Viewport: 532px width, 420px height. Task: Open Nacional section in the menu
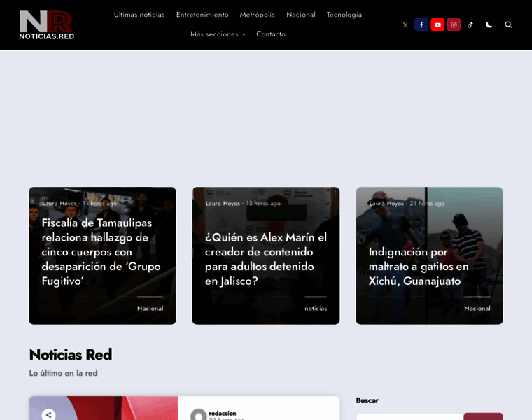coord(300,15)
